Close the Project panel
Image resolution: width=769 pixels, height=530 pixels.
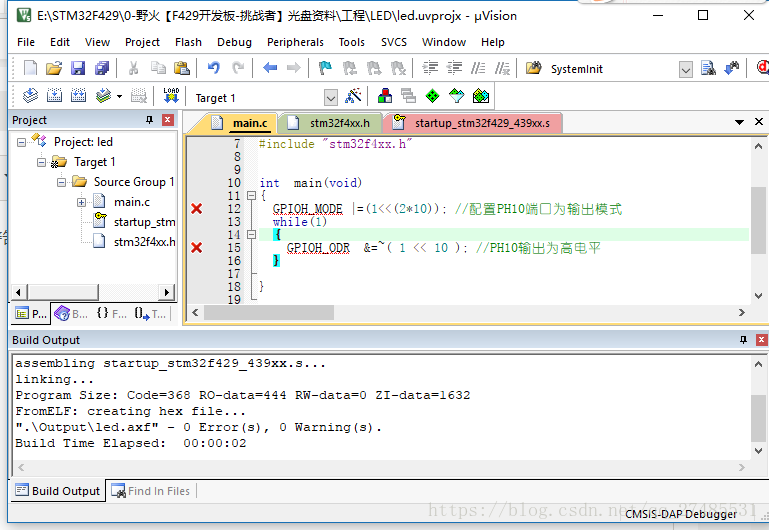[168, 120]
